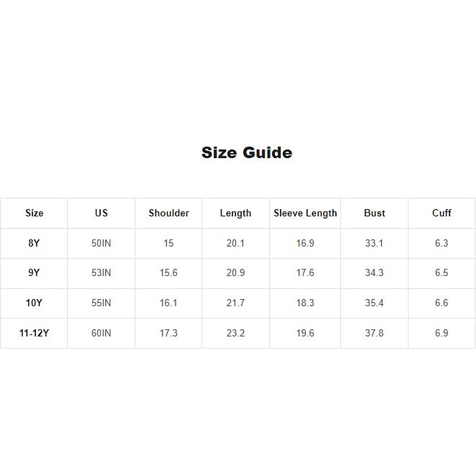Select the 53IN US value
The width and height of the screenshot is (476, 476).
[101, 273]
